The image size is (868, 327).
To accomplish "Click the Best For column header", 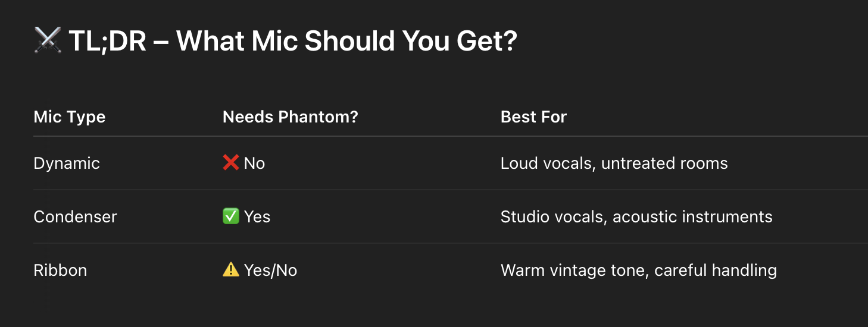I will tap(533, 117).
